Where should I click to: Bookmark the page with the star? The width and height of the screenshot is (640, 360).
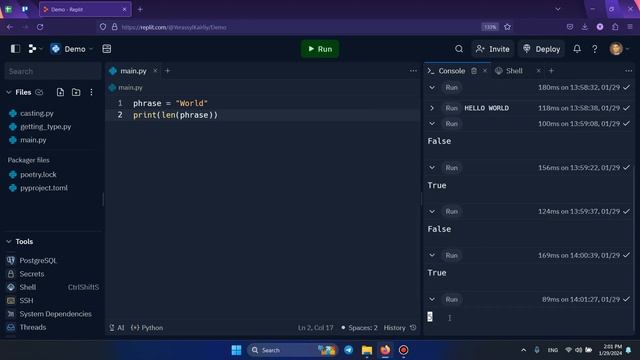[507, 27]
